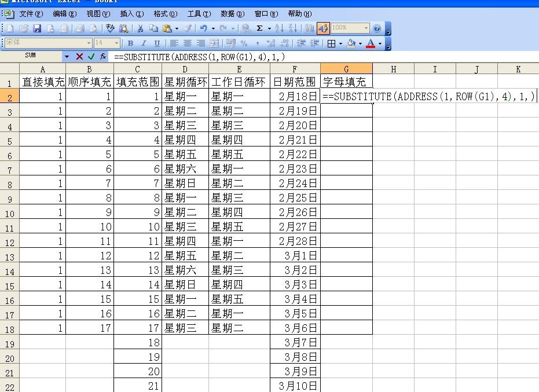Open the font size 14 dropdown
Viewport: 539px width, 392px height.
(x=116, y=43)
